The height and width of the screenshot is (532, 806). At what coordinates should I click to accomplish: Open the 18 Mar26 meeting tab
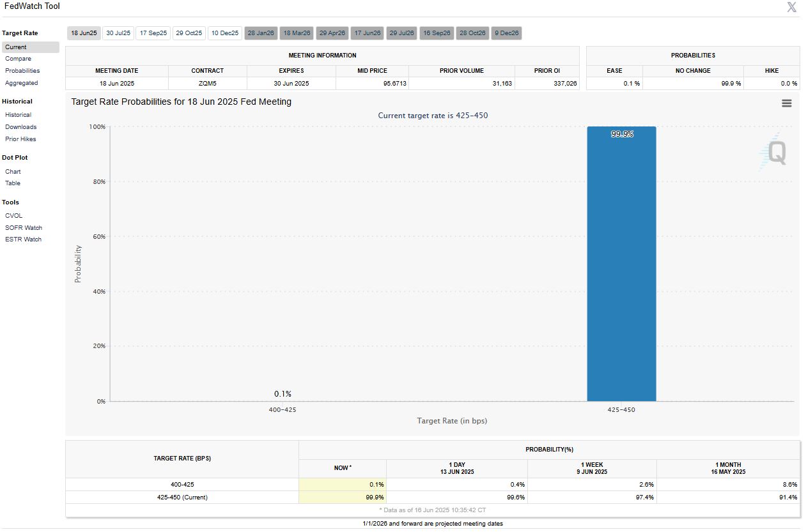coord(297,33)
